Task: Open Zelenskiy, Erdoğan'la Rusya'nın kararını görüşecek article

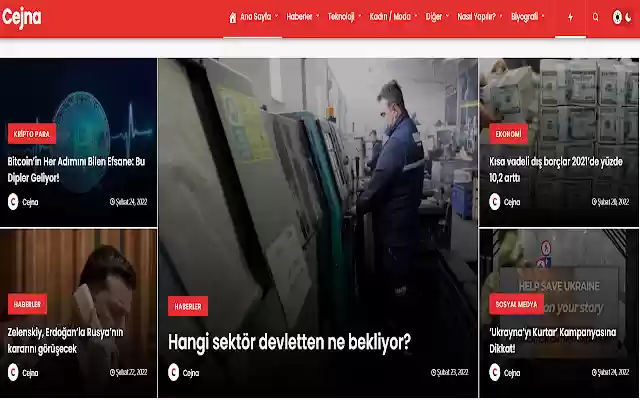Action: (x=65, y=340)
